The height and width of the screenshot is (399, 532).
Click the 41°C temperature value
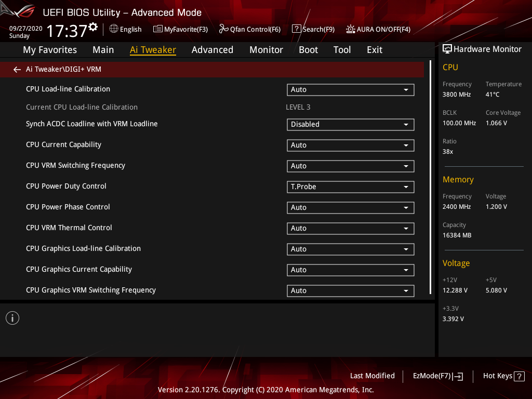coord(493,95)
